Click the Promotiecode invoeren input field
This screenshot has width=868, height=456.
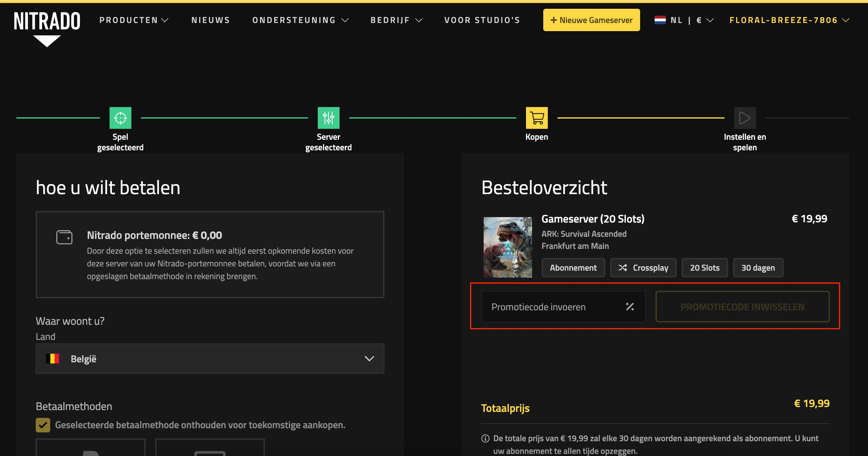[x=546, y=307]
